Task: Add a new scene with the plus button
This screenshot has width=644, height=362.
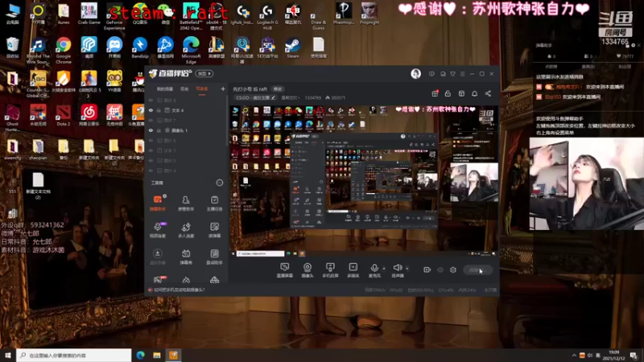Action: click(x=223, y=88)
